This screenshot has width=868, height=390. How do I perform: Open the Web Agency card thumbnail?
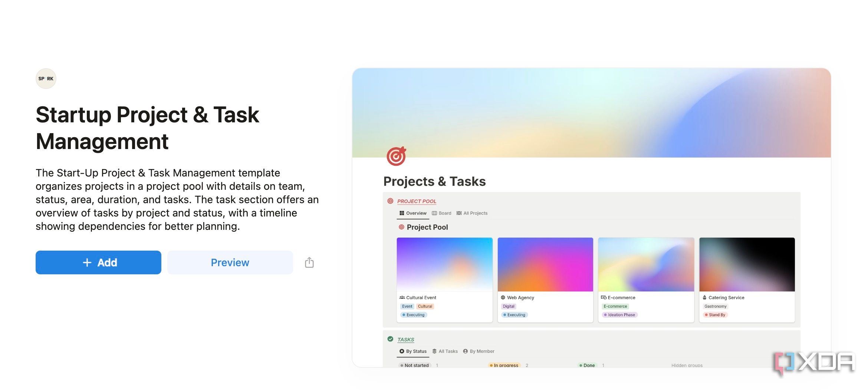(545, 264)
